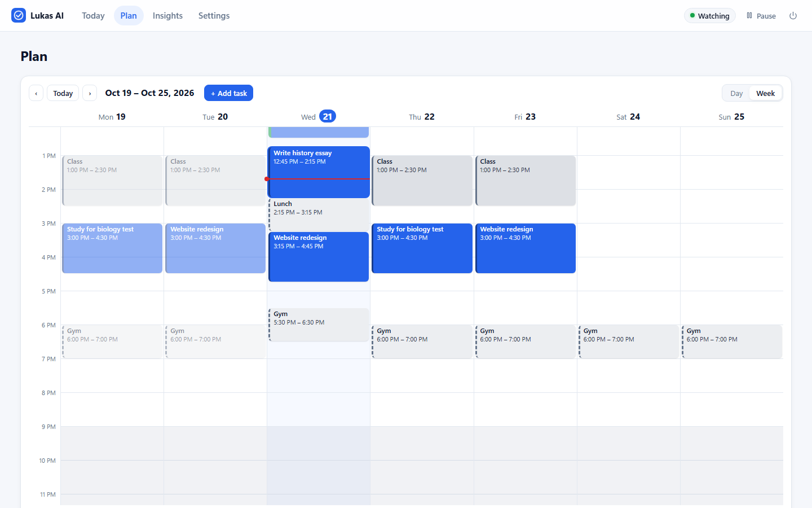812x508 pixels.
Task: Open Thursday's Gym block
Action: click(x=422, y=341)
